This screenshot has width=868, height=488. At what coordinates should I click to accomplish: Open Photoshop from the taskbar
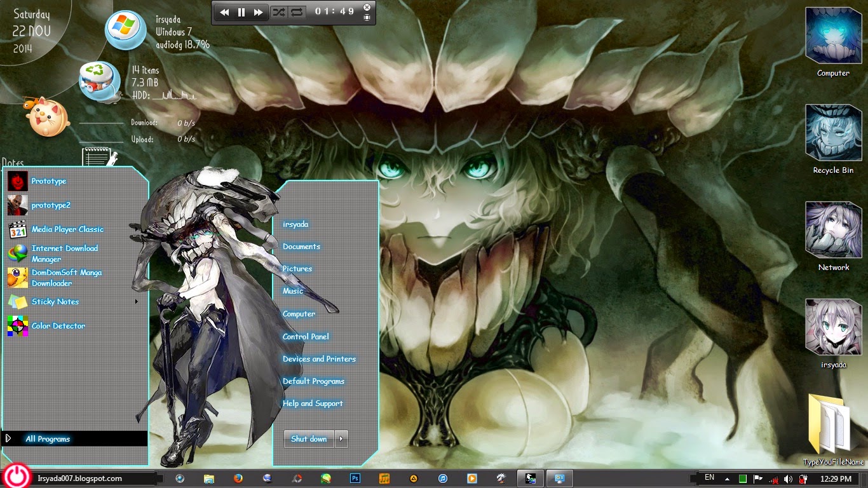tap(355, 478)
